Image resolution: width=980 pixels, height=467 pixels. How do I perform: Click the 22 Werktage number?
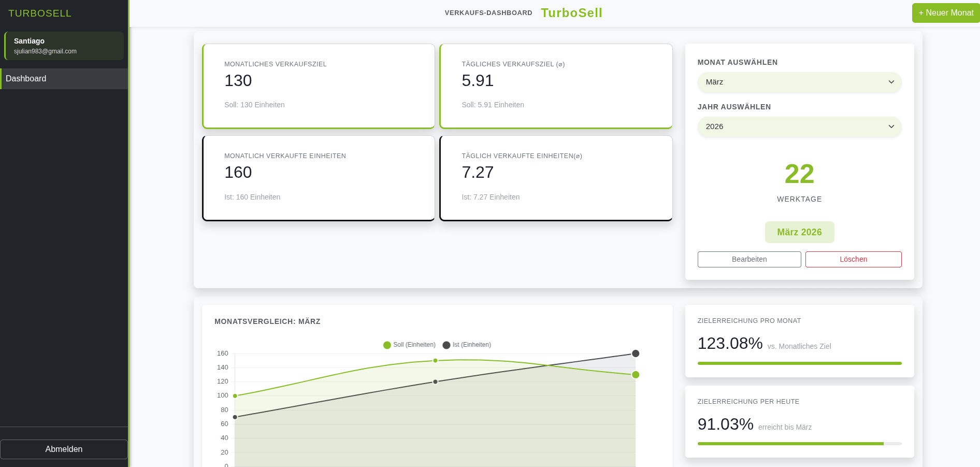click(799, 174)
